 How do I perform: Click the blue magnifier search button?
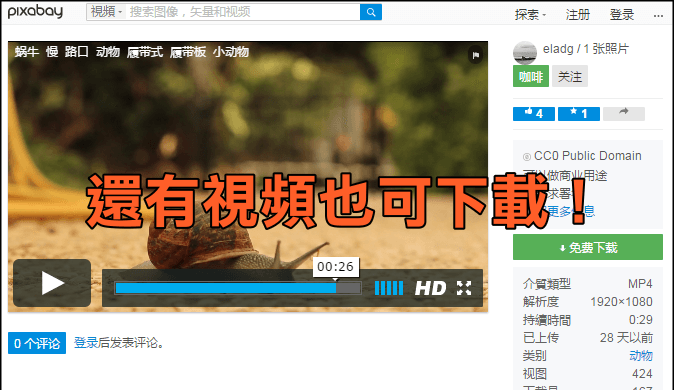371,12
